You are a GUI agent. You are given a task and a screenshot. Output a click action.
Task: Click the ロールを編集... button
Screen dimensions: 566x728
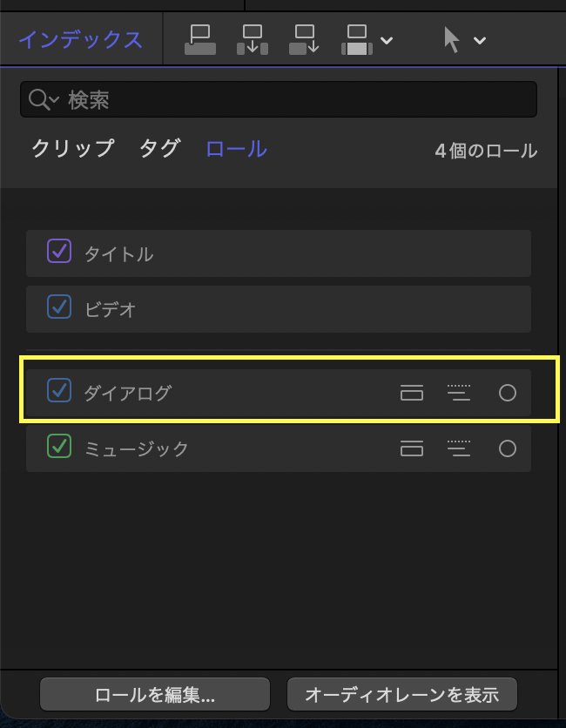point(155,695)
